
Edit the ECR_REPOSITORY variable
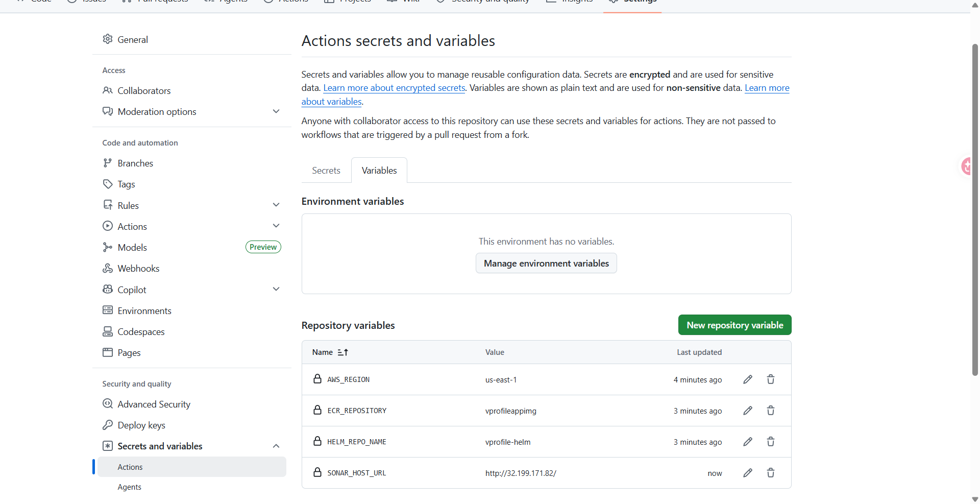pos(748,411)
